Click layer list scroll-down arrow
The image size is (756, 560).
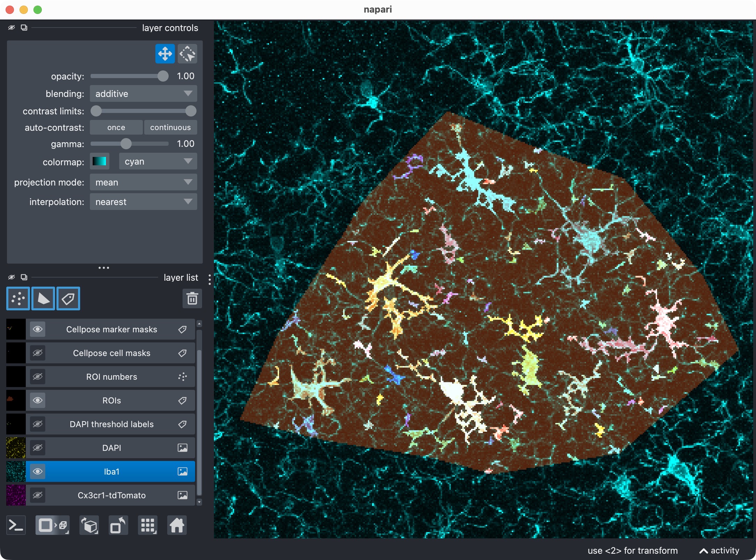[199, 502]
